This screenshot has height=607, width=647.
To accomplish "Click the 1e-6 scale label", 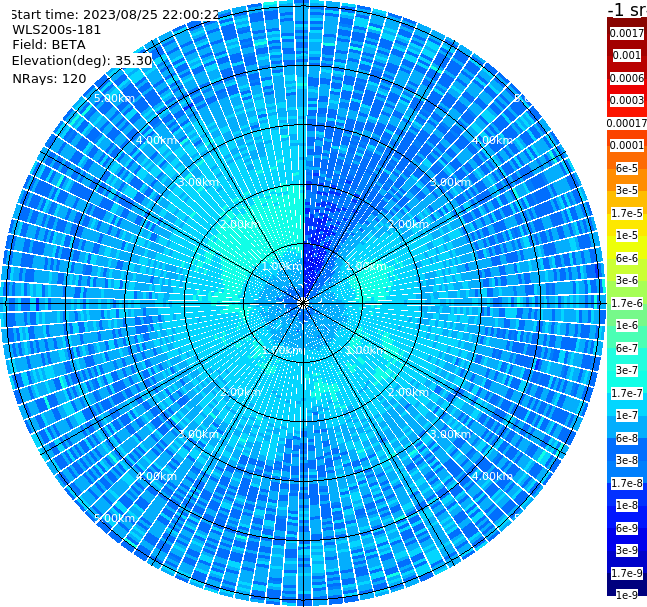I will [627, 325].
